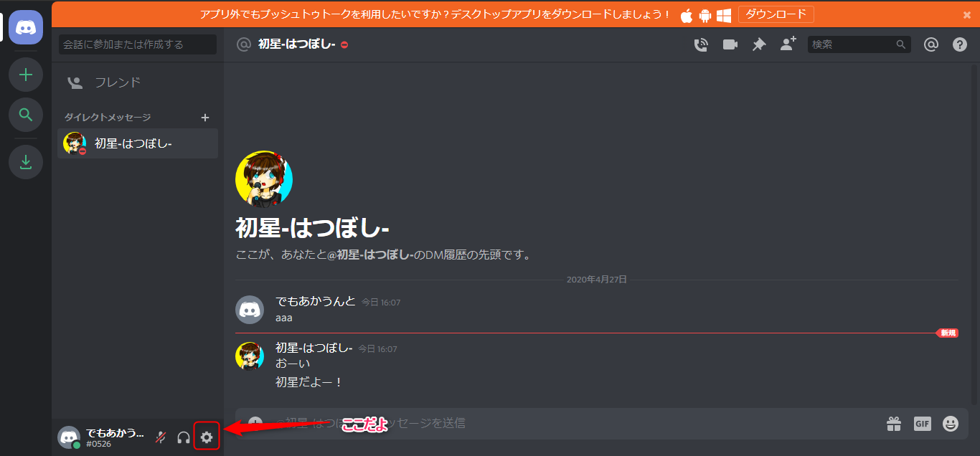Screen dimensions: 980x456
Task: Open server discovery search icon
Action: point(26,115)
